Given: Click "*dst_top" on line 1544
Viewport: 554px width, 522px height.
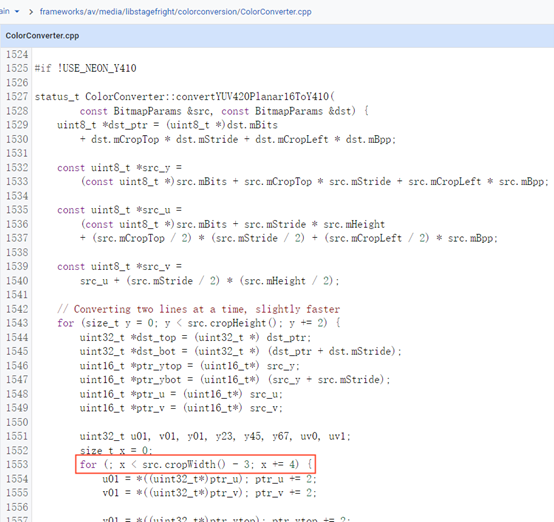Looking at the screenshot, I should pos(153,337).
